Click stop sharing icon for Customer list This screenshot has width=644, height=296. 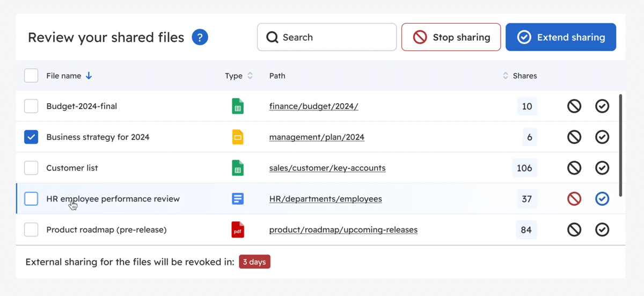574,168
